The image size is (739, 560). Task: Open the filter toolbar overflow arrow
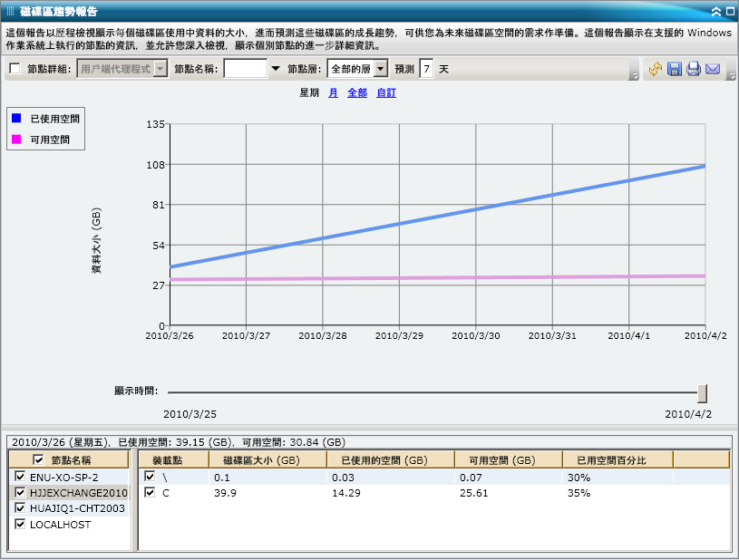(x=635, y=76)
